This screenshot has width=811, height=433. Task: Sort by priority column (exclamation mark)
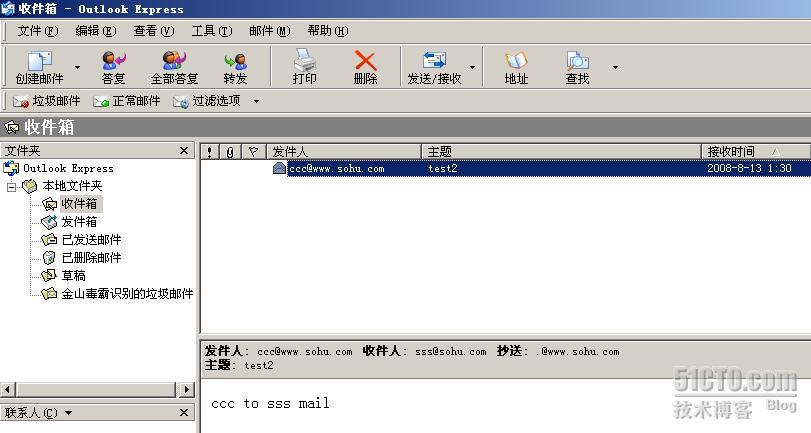tap(209, 152)
